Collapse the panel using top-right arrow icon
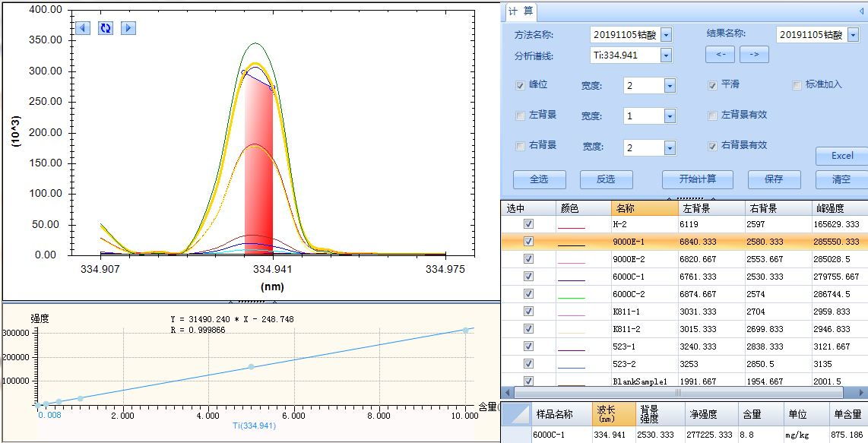This screenshot has width=868, height=443. click(861, 11)
